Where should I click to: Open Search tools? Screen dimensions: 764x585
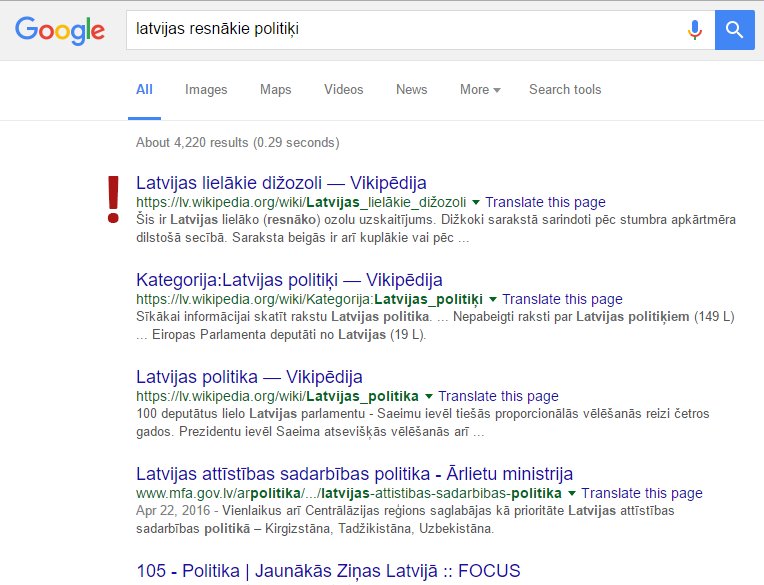coord(565,90)
